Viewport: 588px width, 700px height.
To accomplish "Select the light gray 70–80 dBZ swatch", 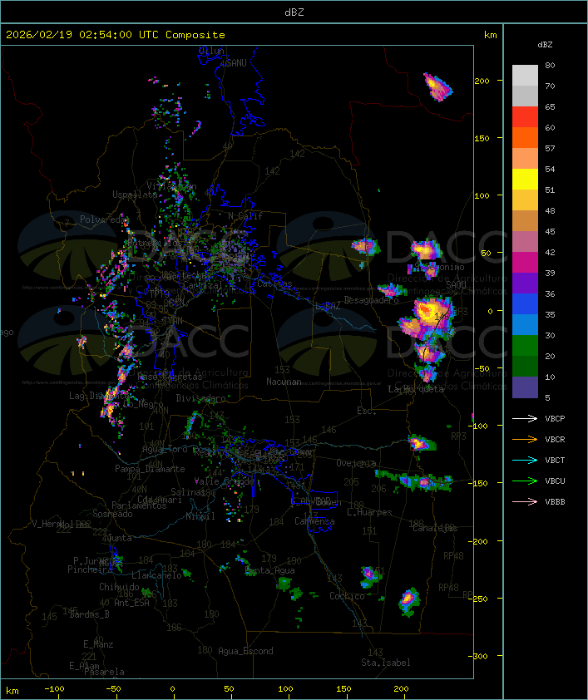I will pyautogui.click(x=525, y=75).
